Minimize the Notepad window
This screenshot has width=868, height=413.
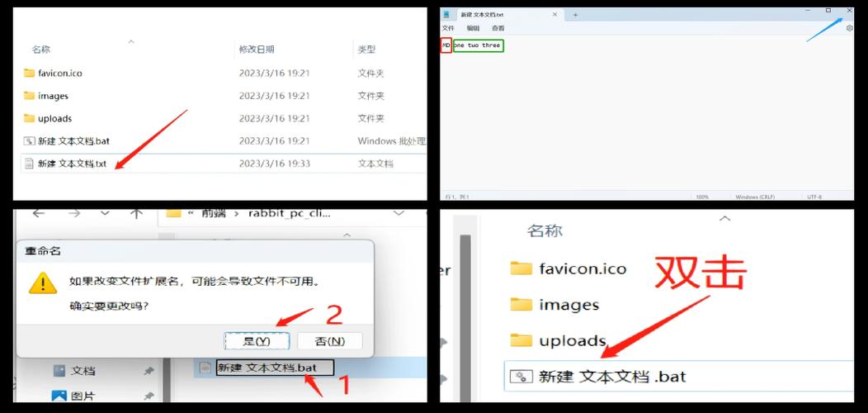point(807,11)
